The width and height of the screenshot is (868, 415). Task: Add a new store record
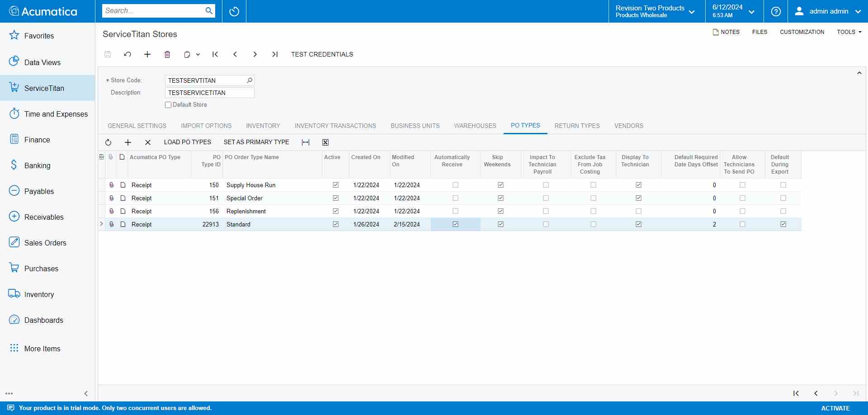pos(147,54)
